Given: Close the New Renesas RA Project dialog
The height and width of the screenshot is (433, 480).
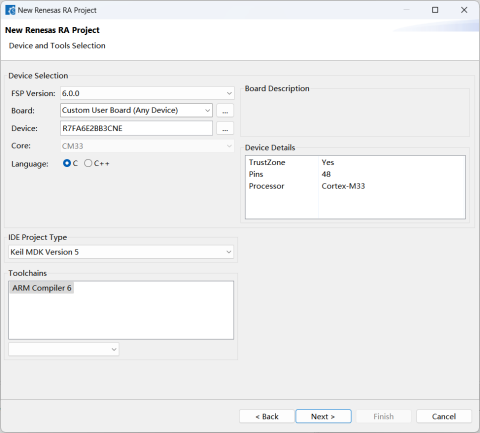Looking at the screenshot, I should (464, 10).
